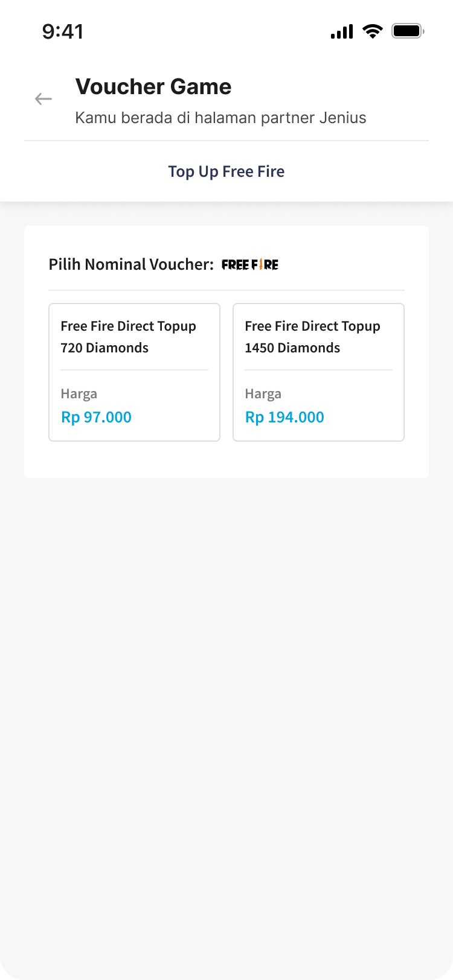Tap Free Fire Direct Topup title on 1450 card
453x980 pixels.
point(313,326)
